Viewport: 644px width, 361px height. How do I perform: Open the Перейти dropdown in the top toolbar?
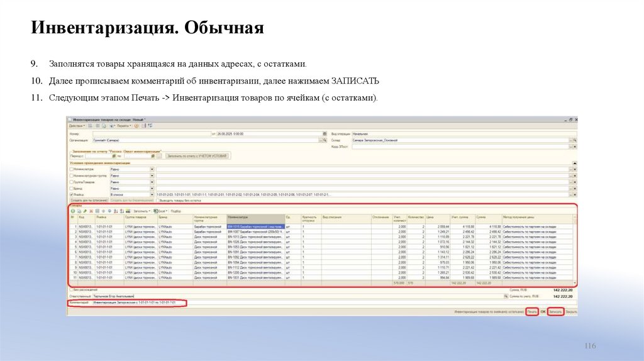(124, 126)
